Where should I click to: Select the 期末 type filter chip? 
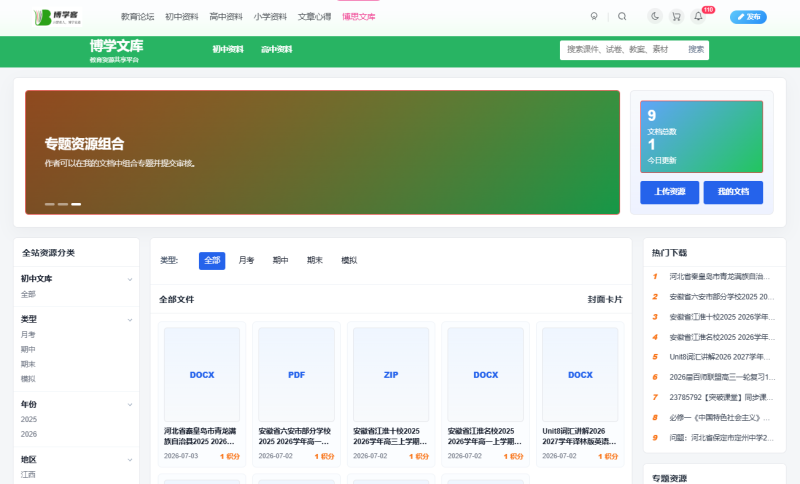(314, 261)
